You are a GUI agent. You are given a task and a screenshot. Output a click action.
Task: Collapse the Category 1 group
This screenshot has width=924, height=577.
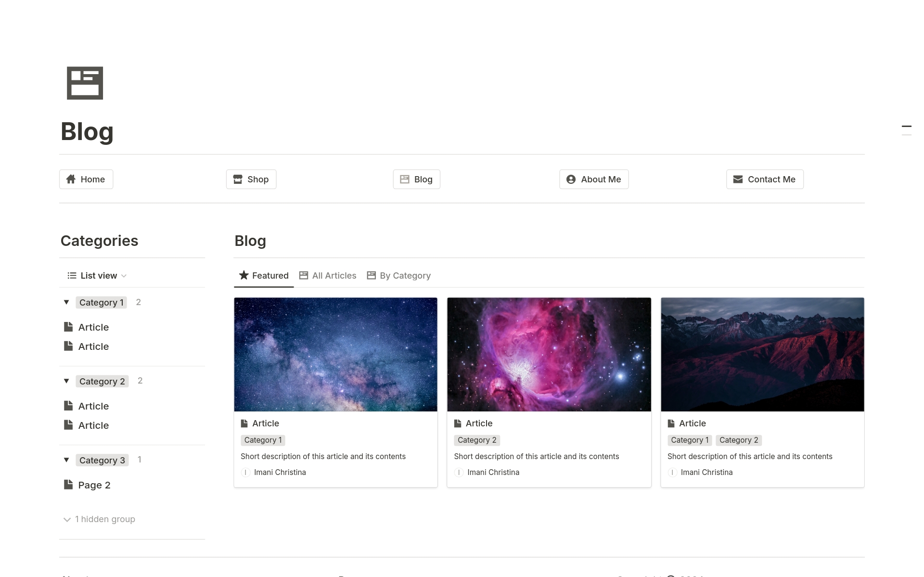click(x=66, y=302)
